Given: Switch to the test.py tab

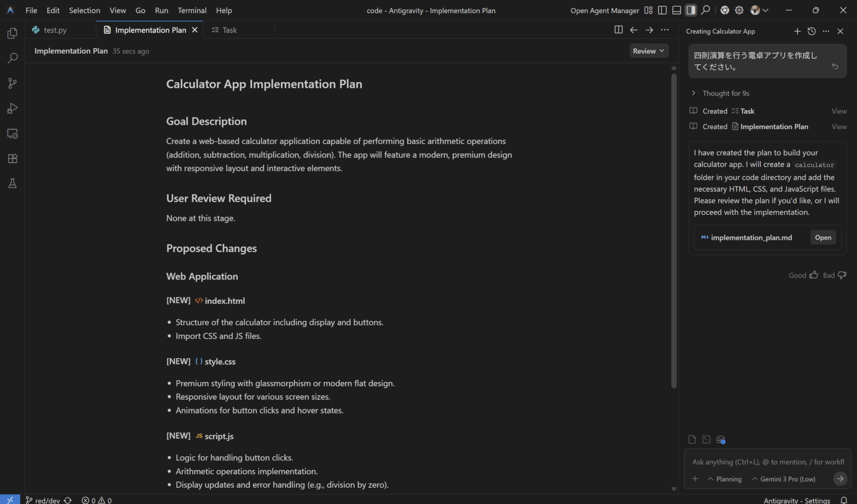Looking at the screenshot, I should 55,30.
